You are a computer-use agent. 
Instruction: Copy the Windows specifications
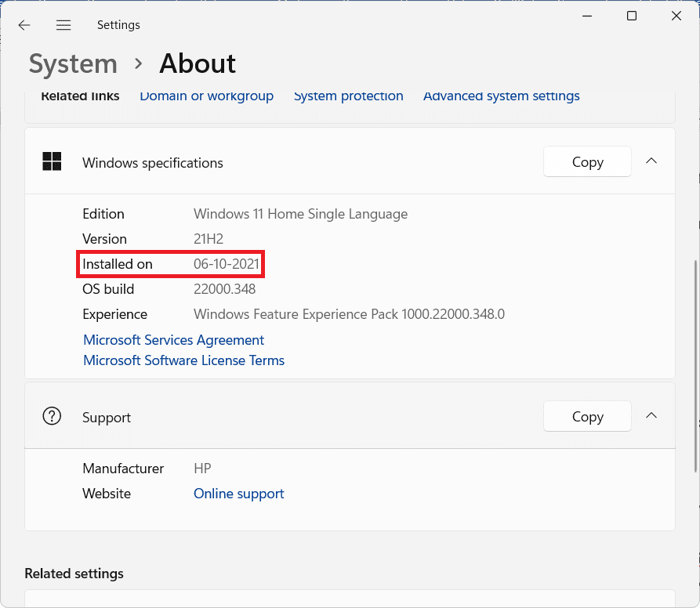(x=587, y=161)
